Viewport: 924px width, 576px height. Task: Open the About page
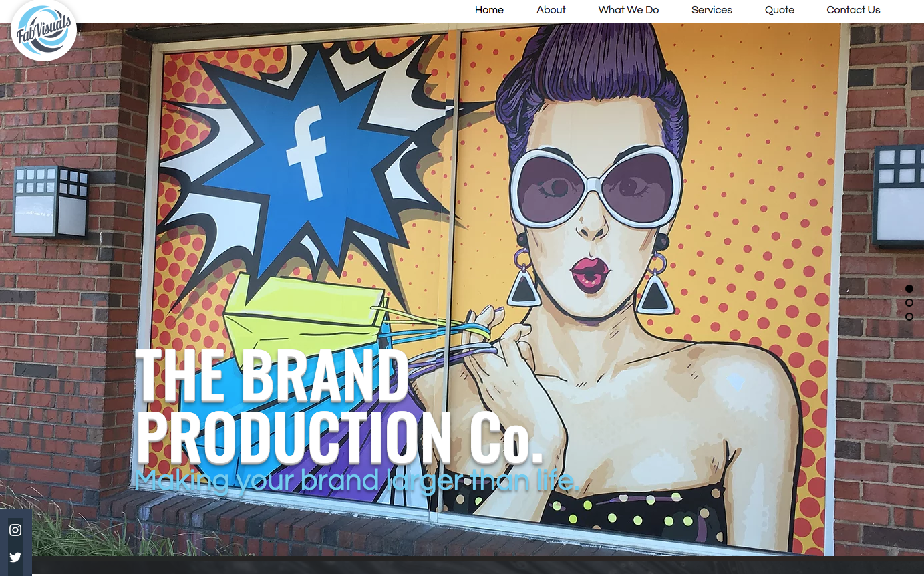point(551,10)
